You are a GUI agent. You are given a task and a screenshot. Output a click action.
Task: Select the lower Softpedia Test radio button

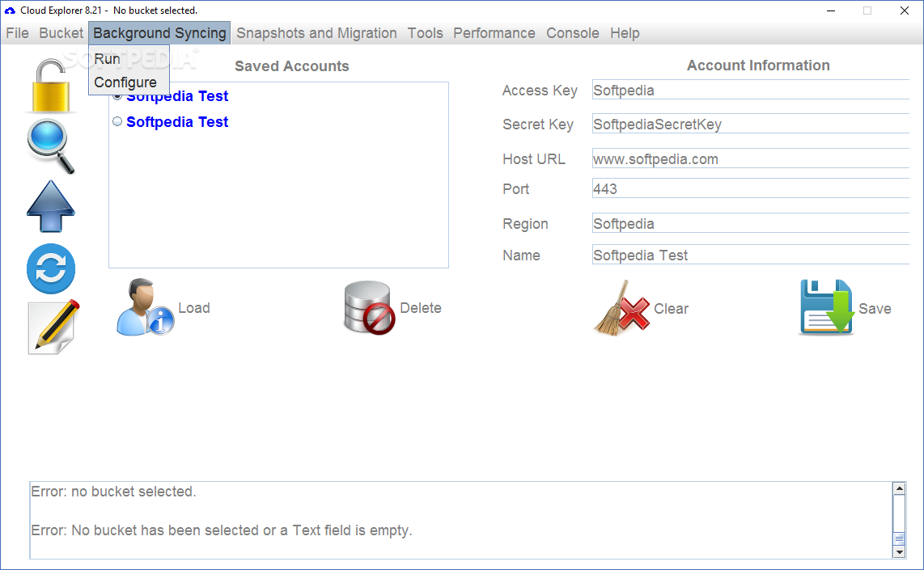coord(117,121)
